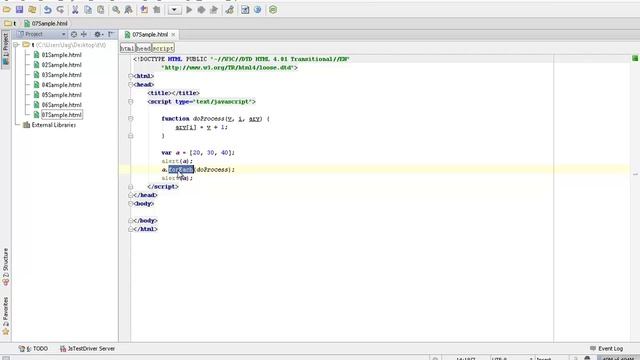Screen dimensions: 640x360
Task: Open the run configuration dropdown
Action: point(174,9)
